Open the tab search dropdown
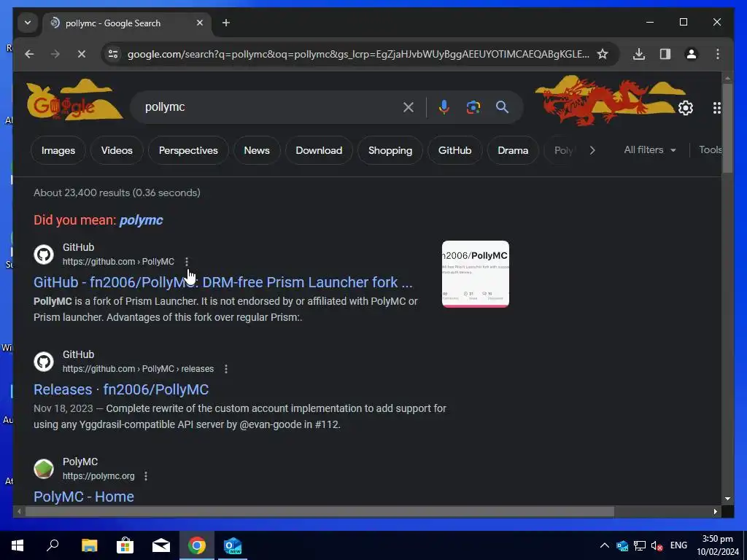 pos(28,23)
